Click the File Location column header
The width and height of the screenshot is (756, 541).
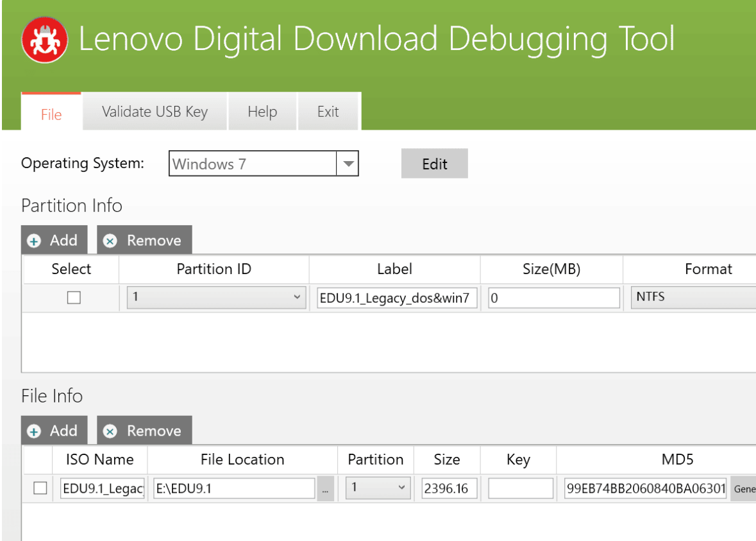242,459
